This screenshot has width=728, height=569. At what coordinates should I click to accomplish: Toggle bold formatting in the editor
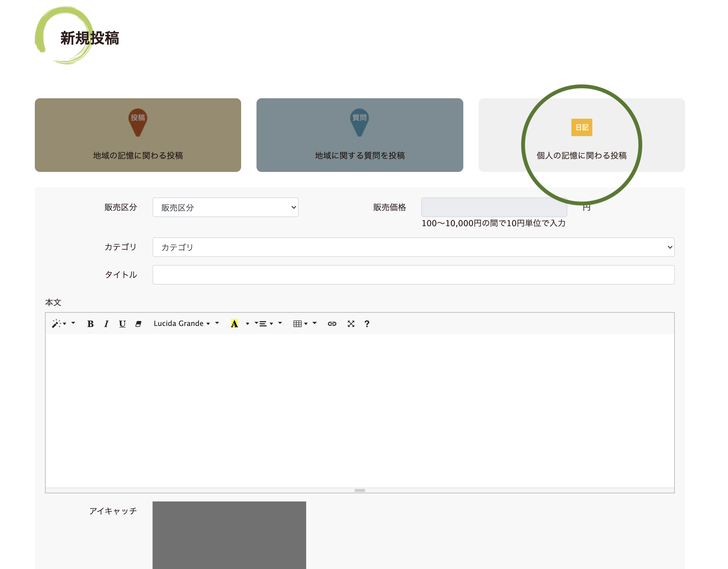click(90, 323)
